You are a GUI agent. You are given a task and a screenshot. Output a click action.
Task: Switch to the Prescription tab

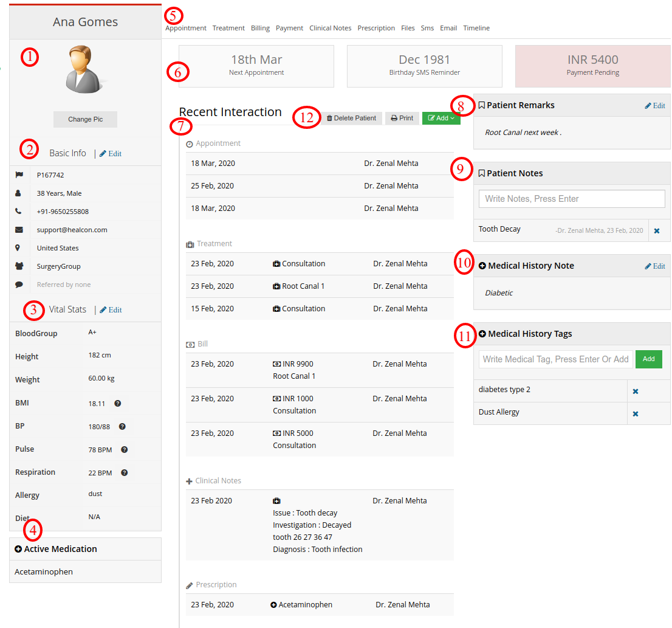click(376, 28)
